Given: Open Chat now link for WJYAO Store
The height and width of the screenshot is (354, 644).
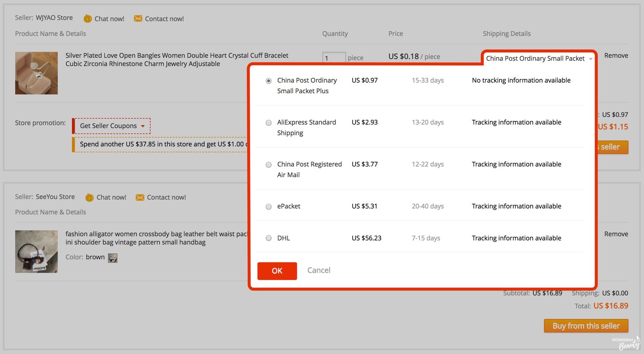Looking at the screenshot, I should click(x=109, y=19).
